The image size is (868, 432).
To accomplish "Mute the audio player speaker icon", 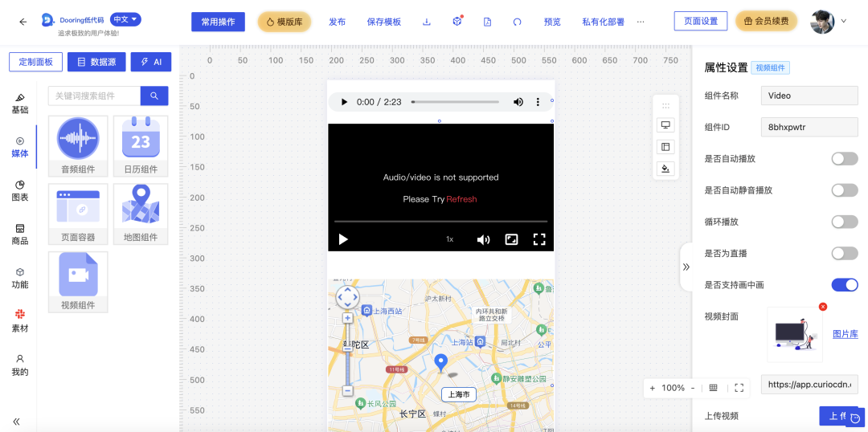I will (x=518, y=102).
